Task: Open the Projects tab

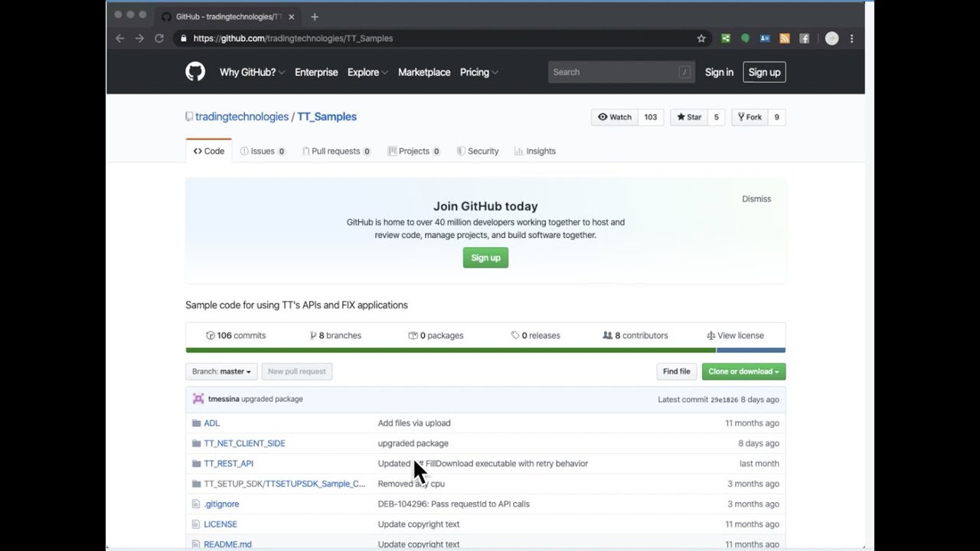Action: pos(414,151)
